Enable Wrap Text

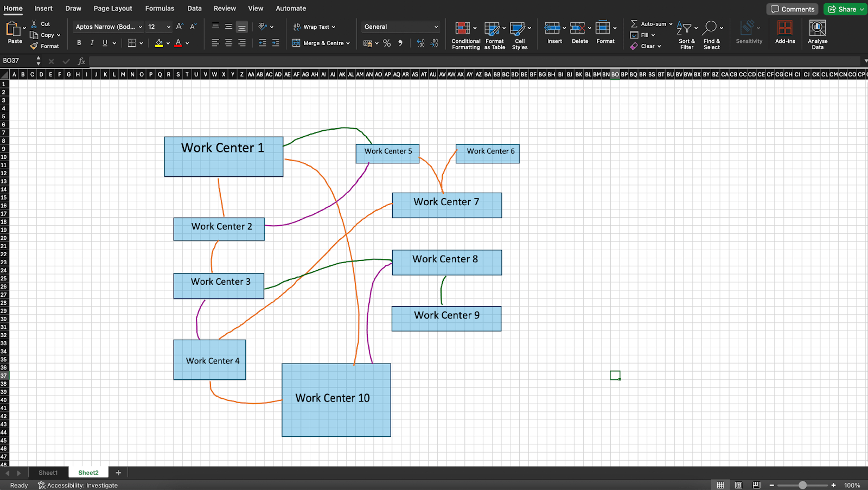point(315,27)
